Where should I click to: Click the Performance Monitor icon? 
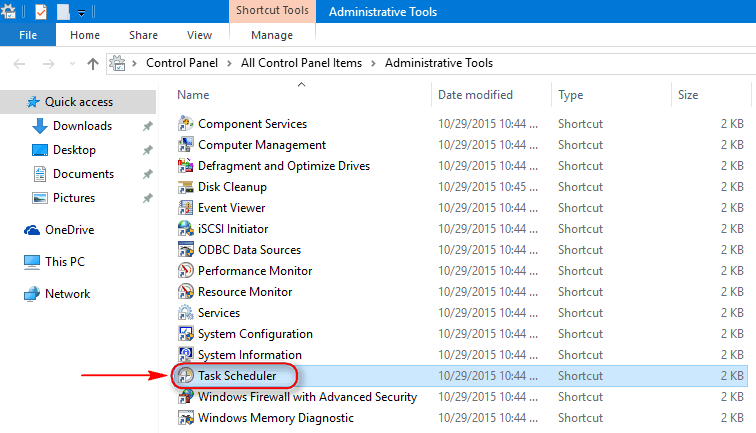tap(186, 271)
